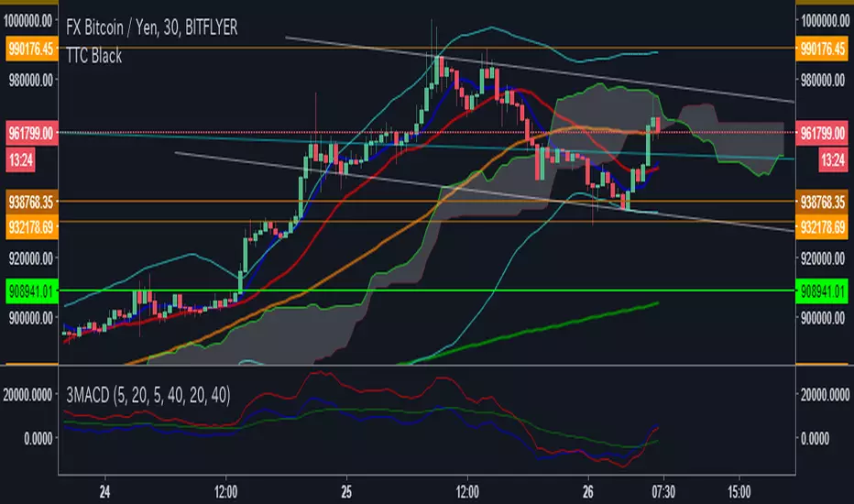Click the 13:24 countdown label on left scale
This screenshot has height=504, width=854.
[x=21, y=160]
